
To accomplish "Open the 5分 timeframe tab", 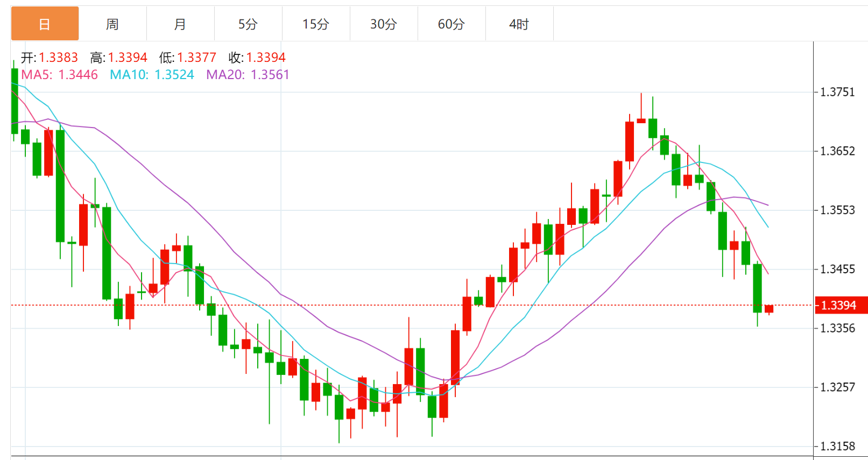I will pos(248,24).
